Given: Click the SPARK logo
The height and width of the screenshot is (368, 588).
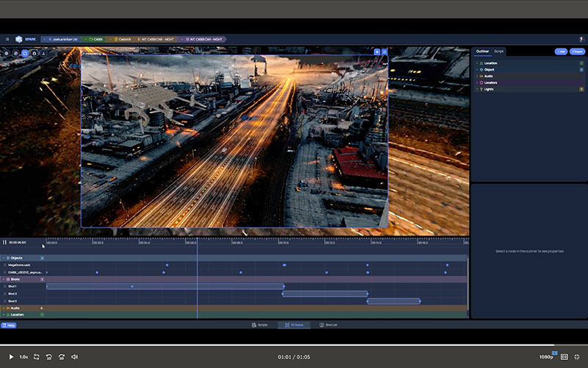Looking at the screenshot, I should tap(26, 39).
